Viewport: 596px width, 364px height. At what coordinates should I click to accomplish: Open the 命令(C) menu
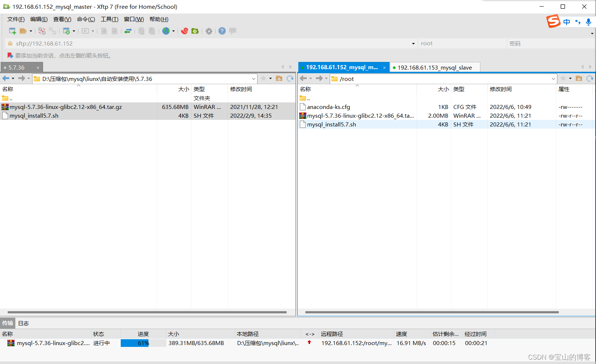point(86,19)
